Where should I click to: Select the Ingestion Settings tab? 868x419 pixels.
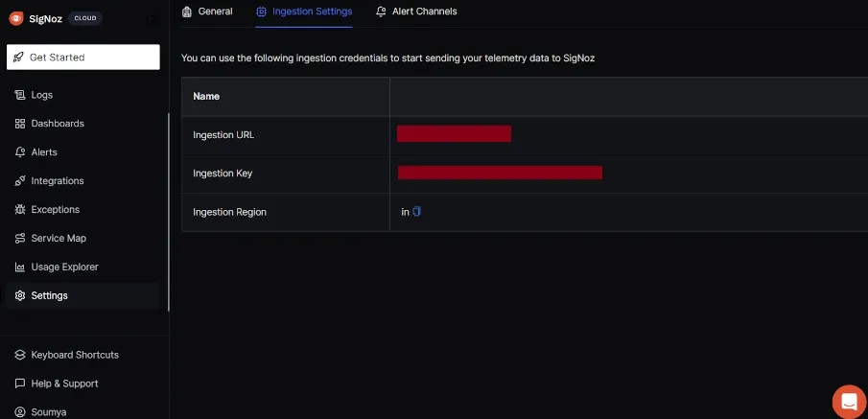304,12
